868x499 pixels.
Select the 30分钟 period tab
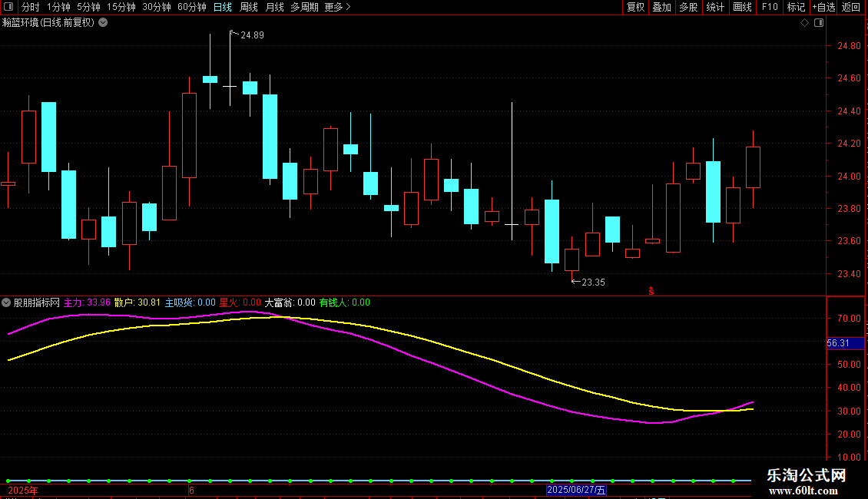point(157,7)
